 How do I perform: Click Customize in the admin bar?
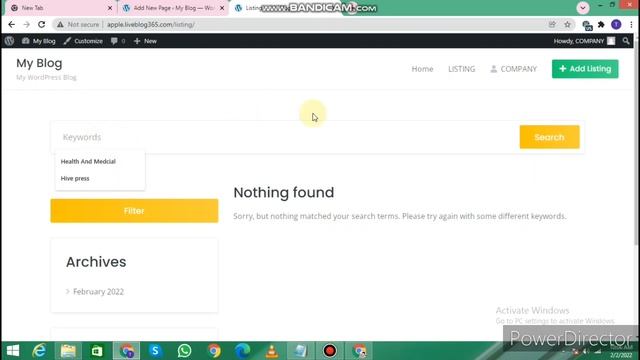(x=83, y=41)
